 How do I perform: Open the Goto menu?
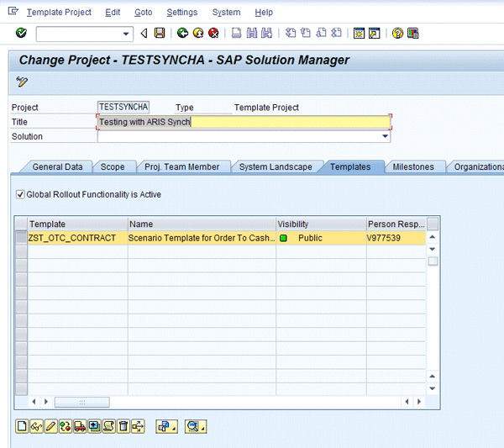point(143,13)
